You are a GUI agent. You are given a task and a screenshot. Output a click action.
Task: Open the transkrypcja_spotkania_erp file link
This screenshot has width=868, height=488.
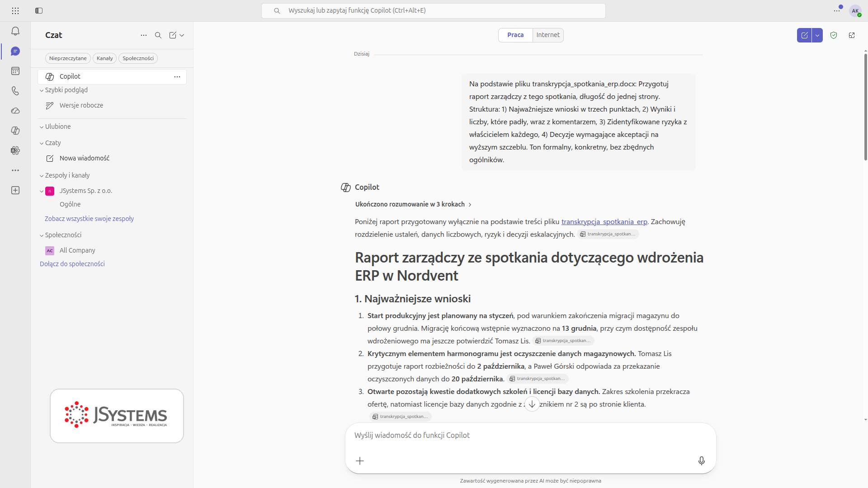pyautogui.click(x=604, y=221)
